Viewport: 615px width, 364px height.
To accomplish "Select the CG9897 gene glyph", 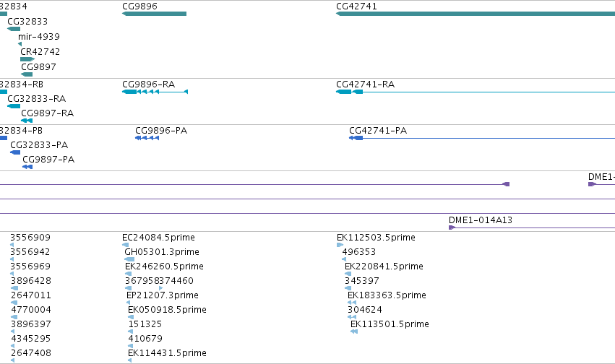I will click(27, 74).
